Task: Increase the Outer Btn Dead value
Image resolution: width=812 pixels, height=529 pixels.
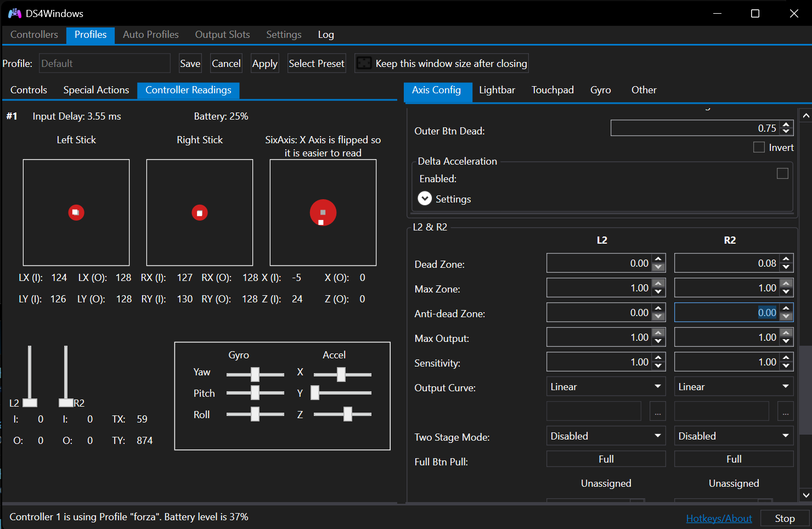Action: coord(786,125)
